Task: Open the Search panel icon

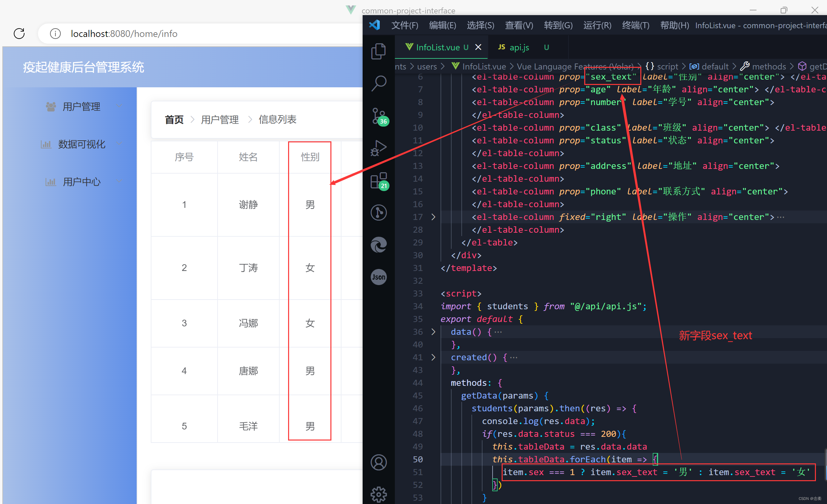Action: (x=378, y=83)
